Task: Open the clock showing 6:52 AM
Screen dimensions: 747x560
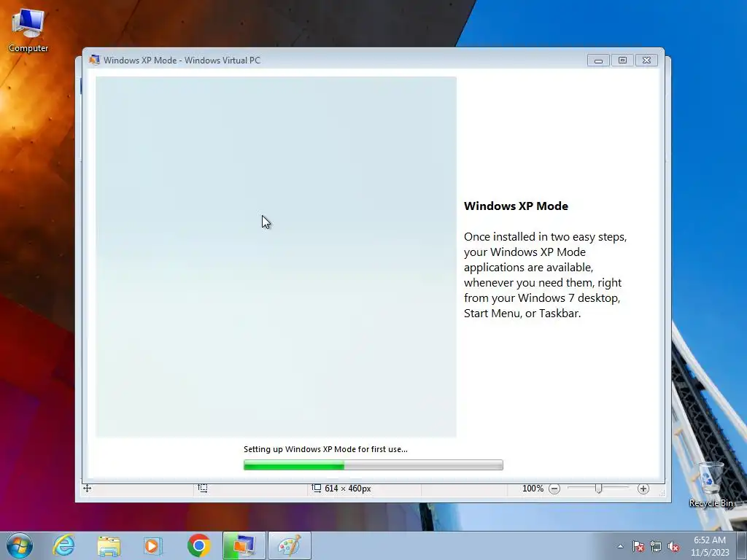Action: (710, 546)
